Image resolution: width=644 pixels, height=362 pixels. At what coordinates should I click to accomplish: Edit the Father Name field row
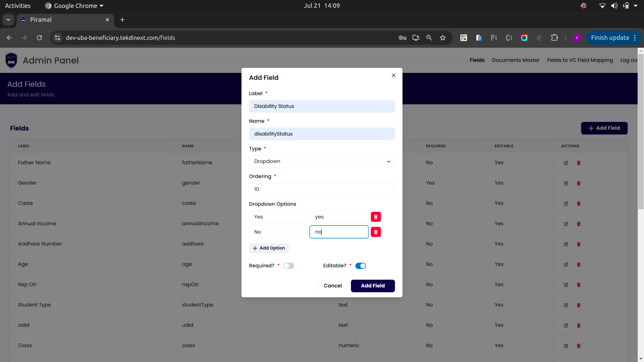[x=566, y=163]
